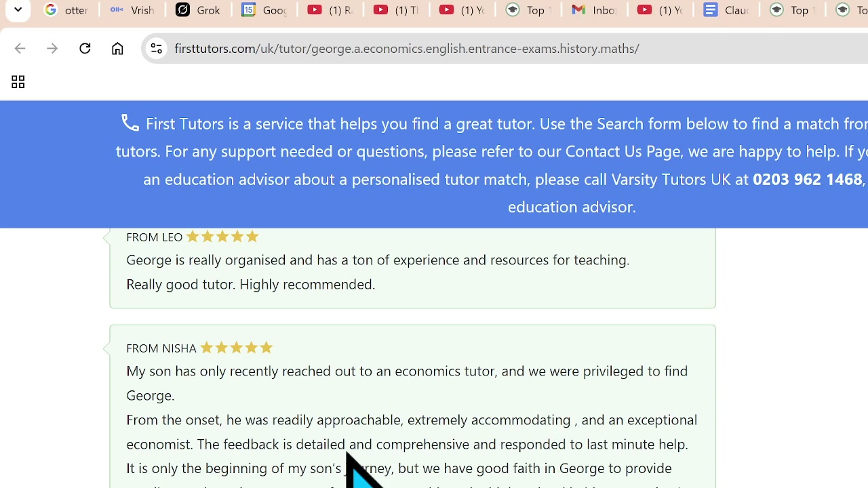Open the Claude Google Docs tab
The height and width of the screenshot is (488, 868).
[x=726, y=10]
